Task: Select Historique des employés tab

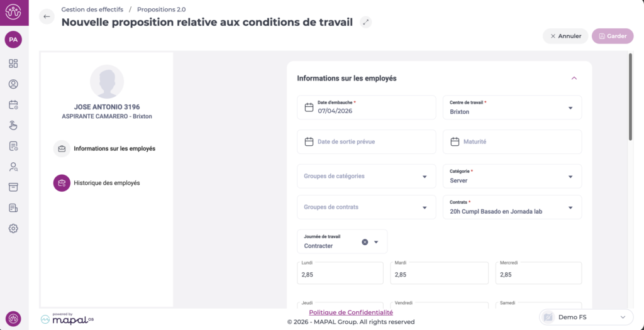Action: [x=106, y=183]
